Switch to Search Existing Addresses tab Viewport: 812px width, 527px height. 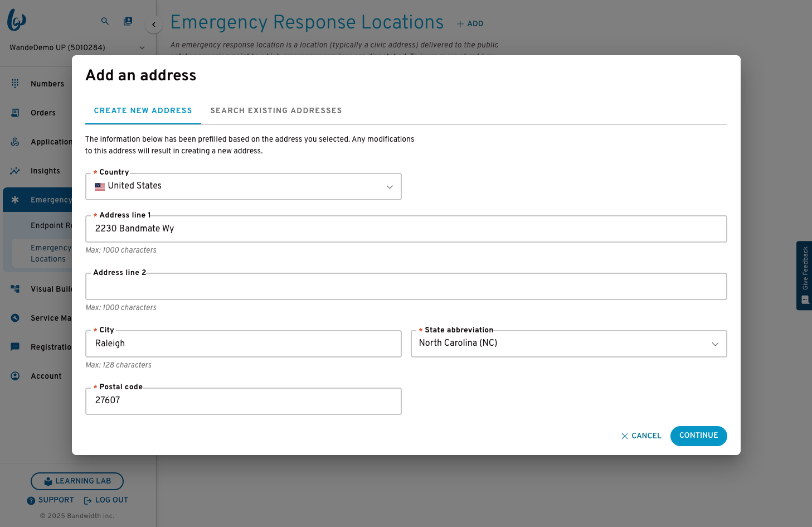pos(276,111)
